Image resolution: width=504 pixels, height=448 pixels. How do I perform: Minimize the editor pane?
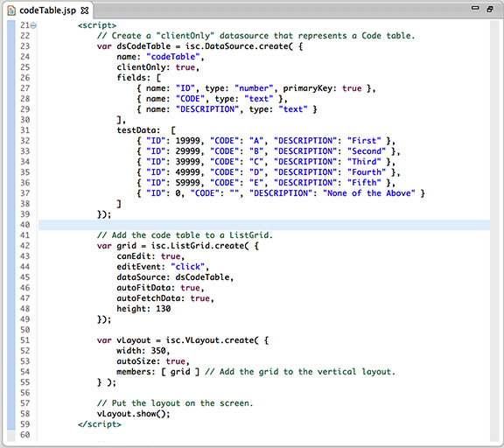[475, 8]
